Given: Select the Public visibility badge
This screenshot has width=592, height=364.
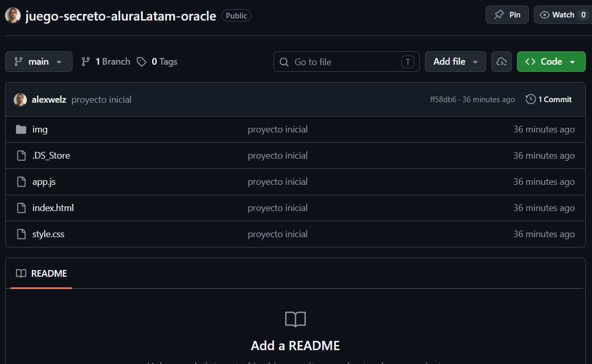Looking at the screenshot, I should click(236, 15).
